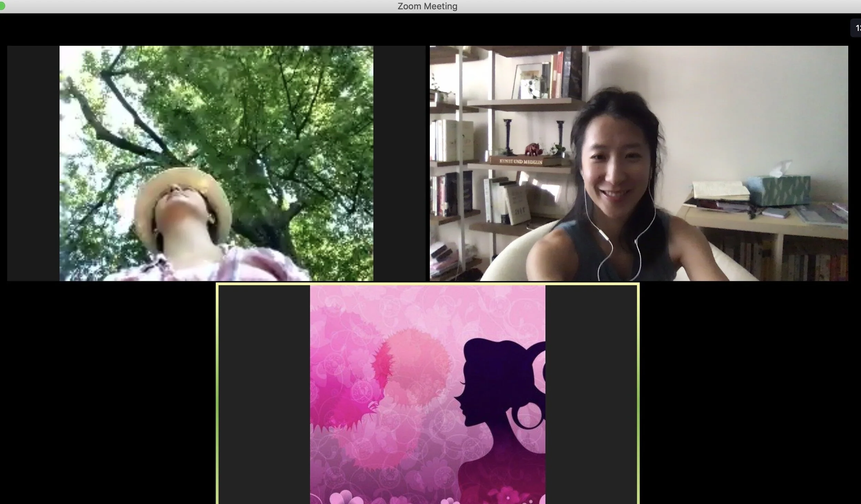Click the yellow active-speaker border top edge

pos(427,284)
